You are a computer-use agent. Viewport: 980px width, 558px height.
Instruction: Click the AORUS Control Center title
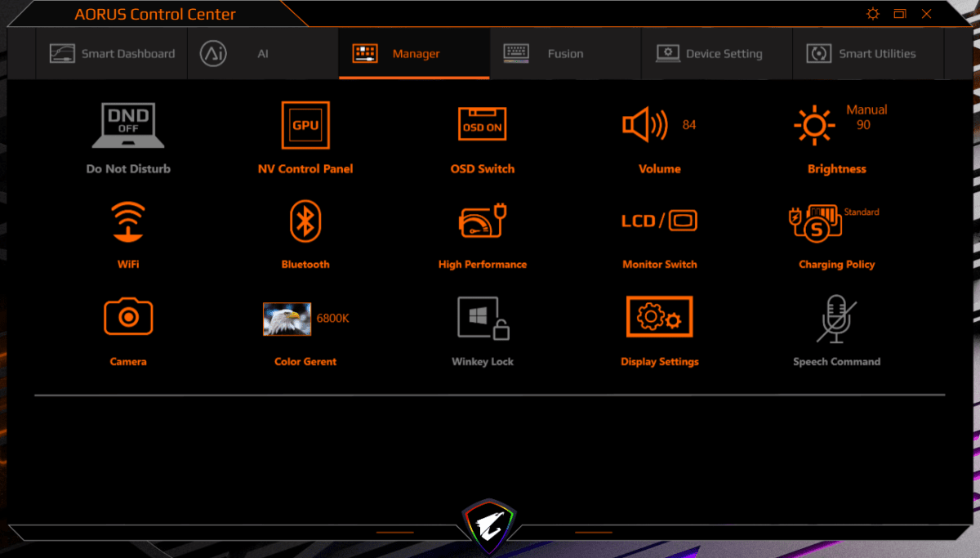point(155,15)
